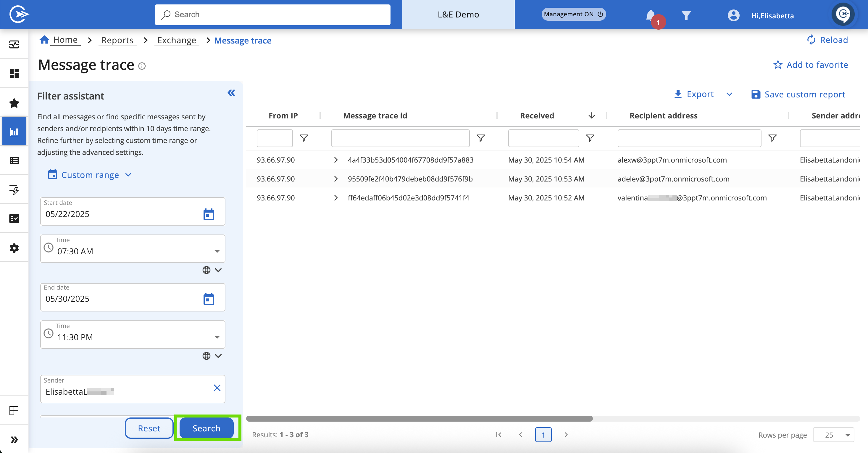
Task: Open Rows per page dropdown
Action: [x=834, y=435]
